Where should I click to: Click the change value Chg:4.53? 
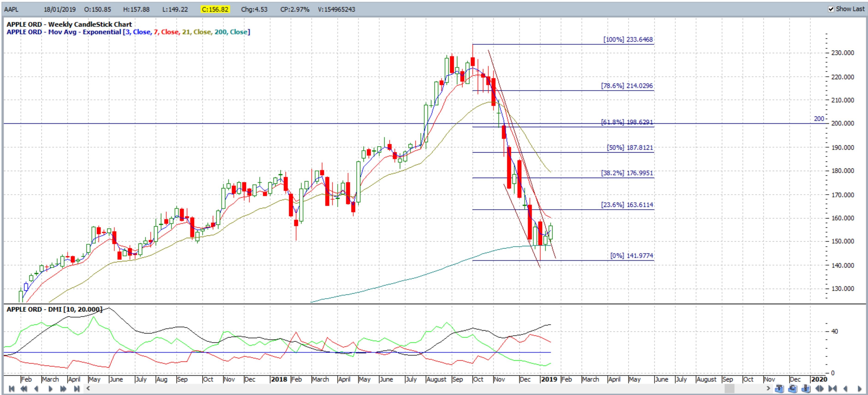click(254, 9)
